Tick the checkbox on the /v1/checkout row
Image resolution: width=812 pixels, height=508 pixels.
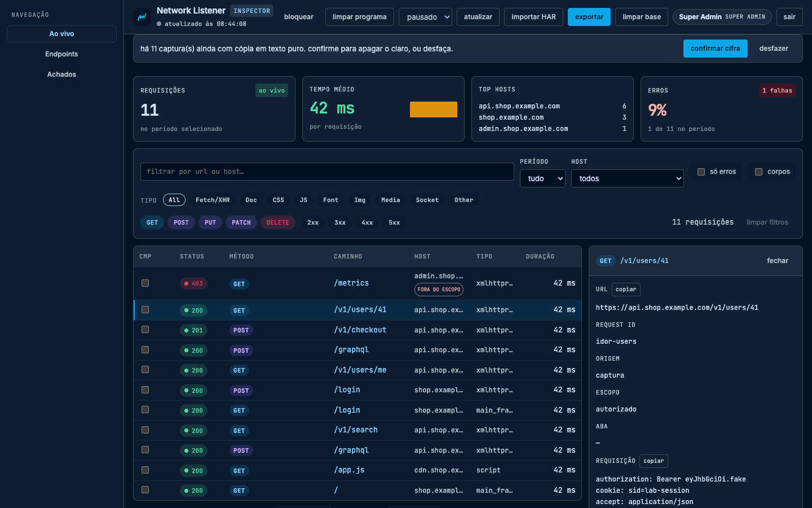pos(145,330)
